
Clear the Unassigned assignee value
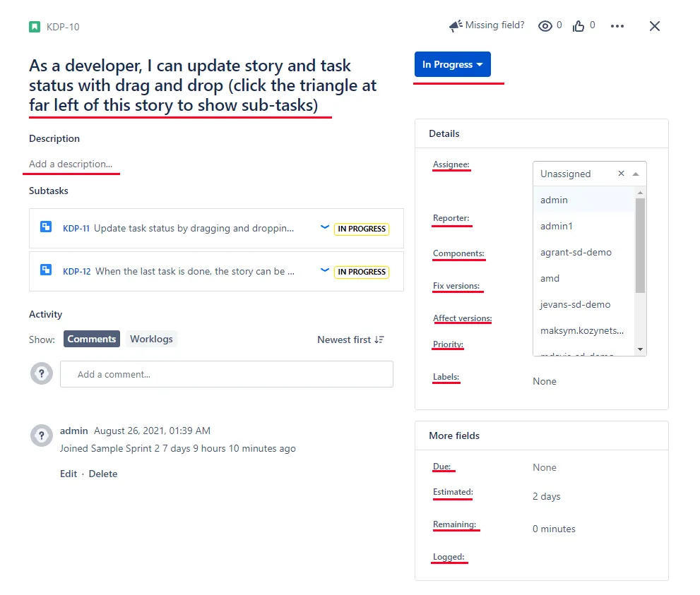coord(621,173)
